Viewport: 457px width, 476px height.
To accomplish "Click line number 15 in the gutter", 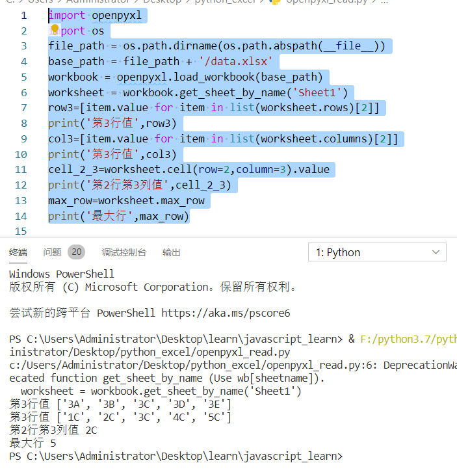I will (21, 231).
